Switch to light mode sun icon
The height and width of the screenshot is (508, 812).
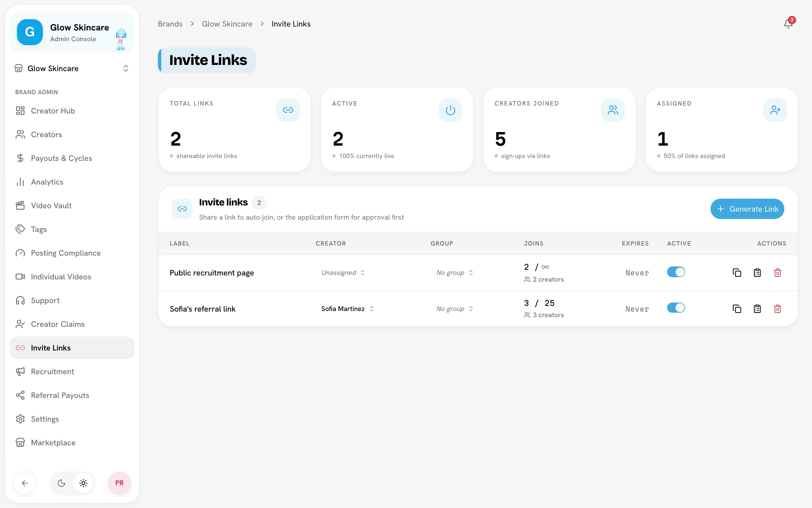83,483
